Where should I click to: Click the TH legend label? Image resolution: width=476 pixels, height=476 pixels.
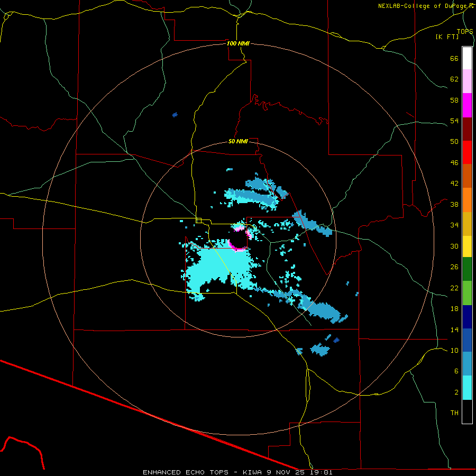[454, 413]
